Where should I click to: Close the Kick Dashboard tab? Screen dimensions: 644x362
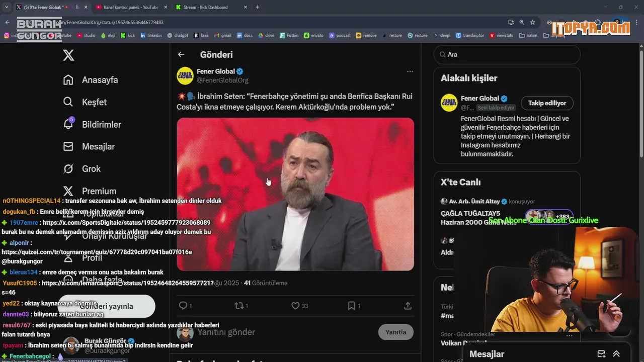[x=246, y=7]
